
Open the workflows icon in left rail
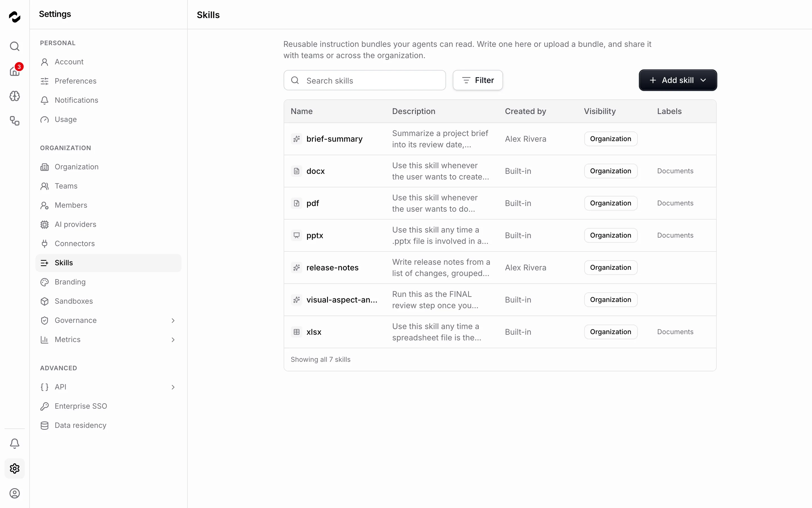pos(14,121)
